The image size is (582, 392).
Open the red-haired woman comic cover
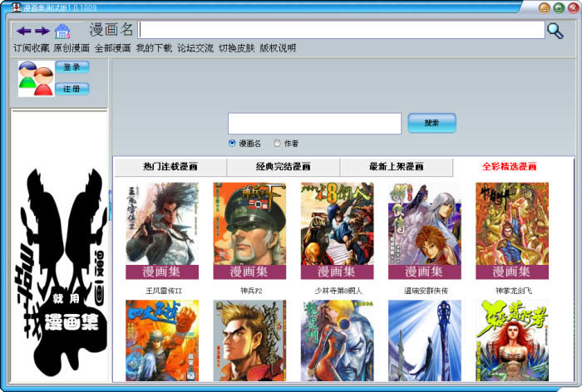[512, 341]
